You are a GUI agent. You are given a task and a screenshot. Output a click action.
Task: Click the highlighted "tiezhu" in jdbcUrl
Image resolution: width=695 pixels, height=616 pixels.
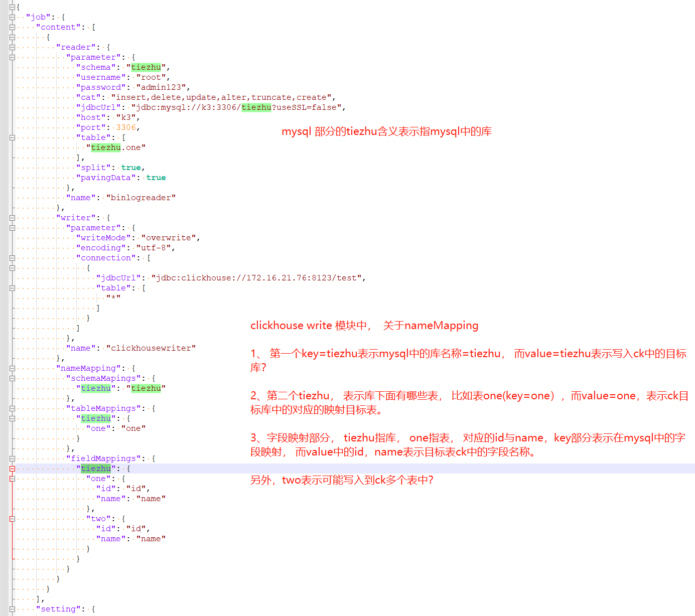point(256,107)
